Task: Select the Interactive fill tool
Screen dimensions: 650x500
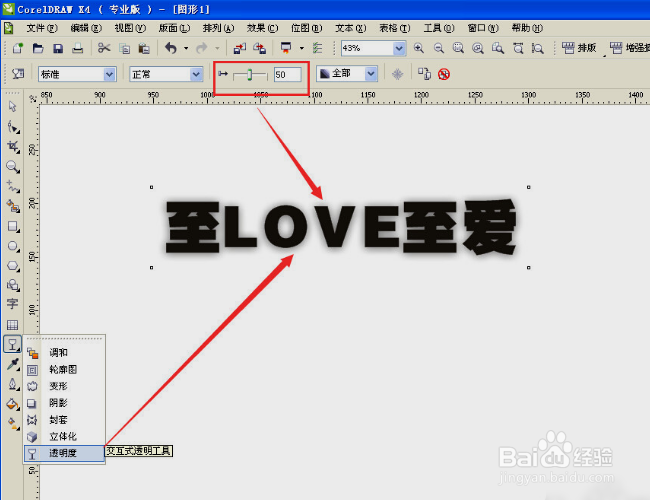Action: (13, 423)
